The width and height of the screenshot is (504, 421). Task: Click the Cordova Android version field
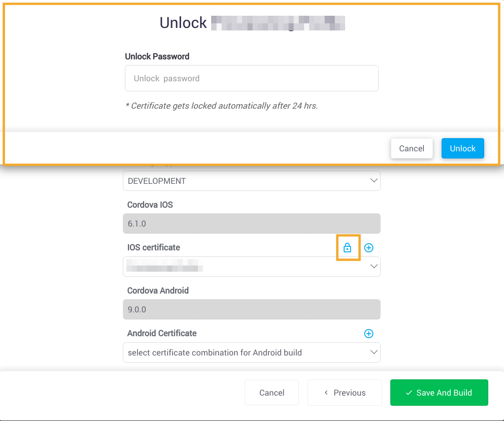coord(252,309)
